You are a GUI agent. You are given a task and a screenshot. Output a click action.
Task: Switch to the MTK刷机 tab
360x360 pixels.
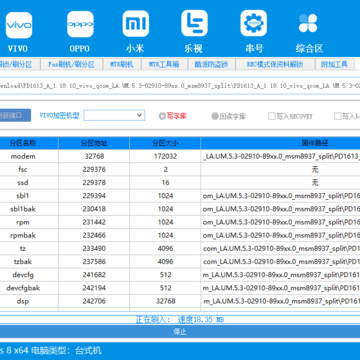point(122,64)
